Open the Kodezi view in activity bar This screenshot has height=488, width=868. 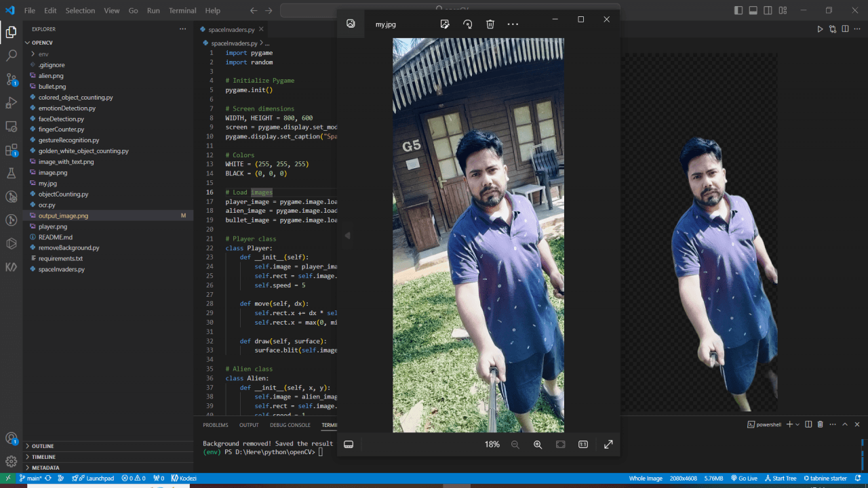(x=11, y=267)
